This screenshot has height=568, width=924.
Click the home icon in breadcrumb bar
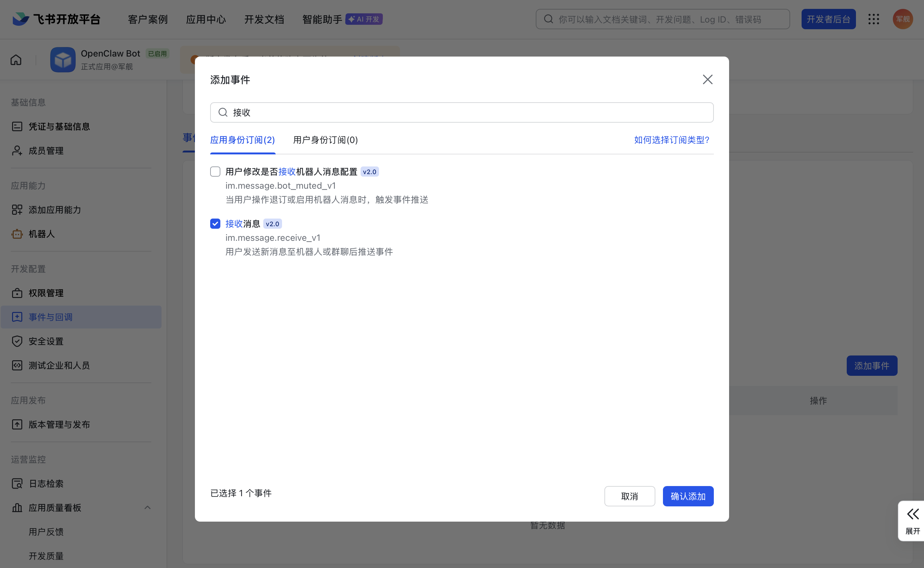point(16,60)
